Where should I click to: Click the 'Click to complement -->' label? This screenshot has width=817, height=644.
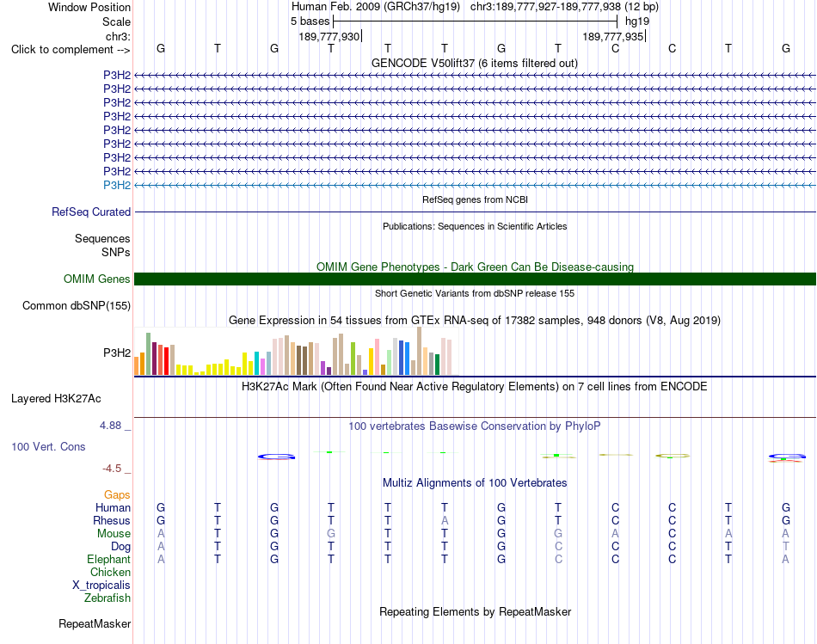(71, 50)
